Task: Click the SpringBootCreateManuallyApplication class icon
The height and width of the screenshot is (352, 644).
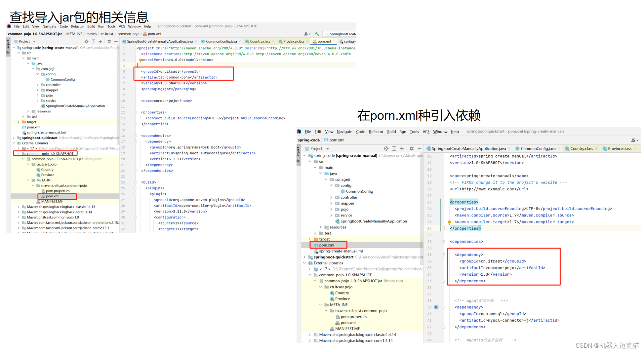Action: click(43, 106)
